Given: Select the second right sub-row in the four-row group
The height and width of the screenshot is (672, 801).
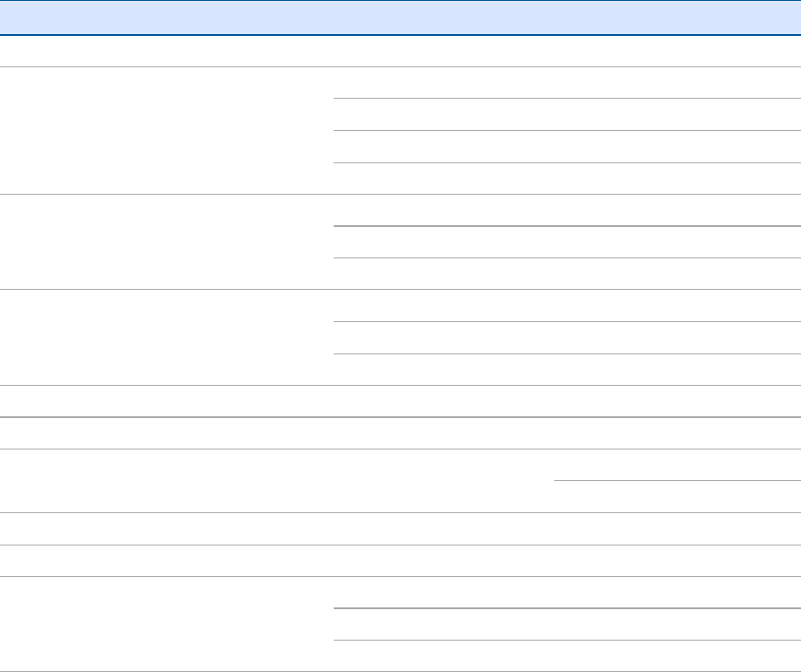Looking at the screenshot, I should (566, 115).
